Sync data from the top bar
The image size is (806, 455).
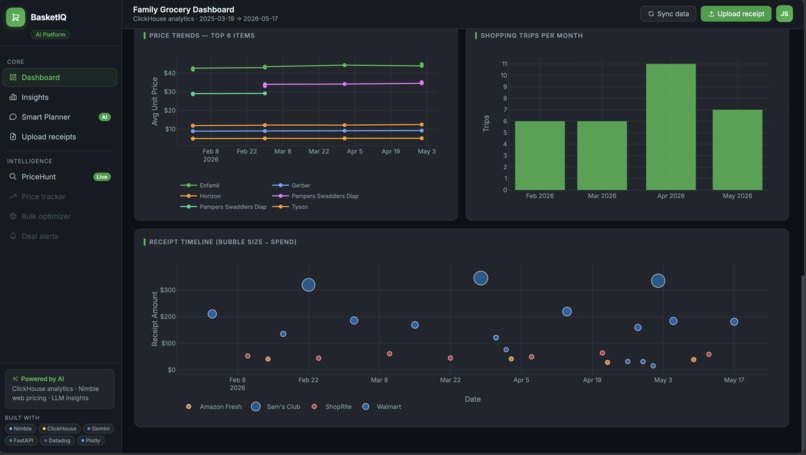[668, 14]
